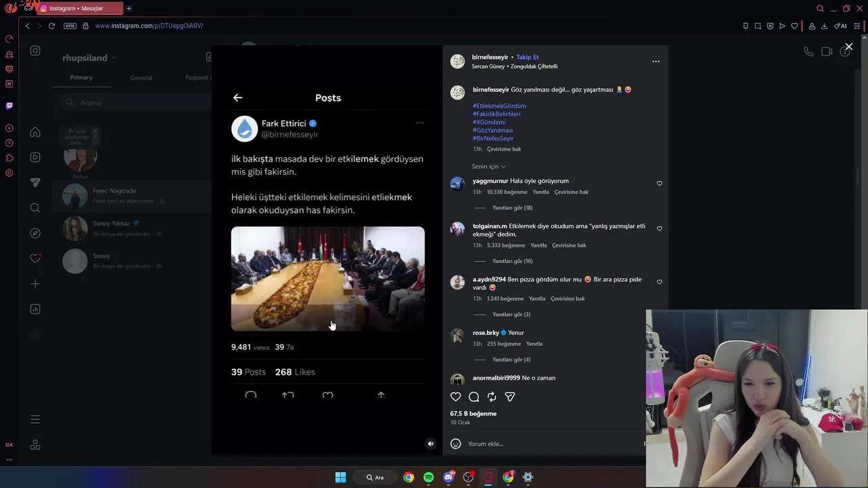
Task: Go to Instagram Home icon
Action: (x=35, y=132)
